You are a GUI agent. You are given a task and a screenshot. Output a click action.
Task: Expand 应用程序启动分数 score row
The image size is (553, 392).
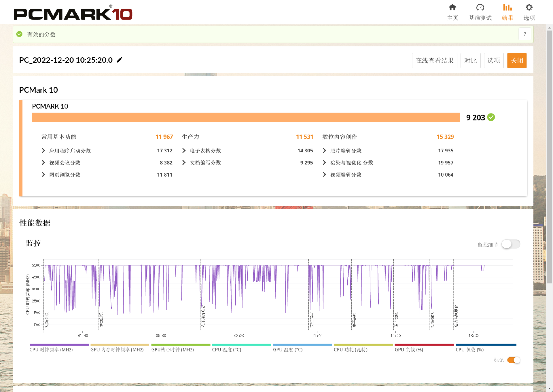tap(43, 151)
